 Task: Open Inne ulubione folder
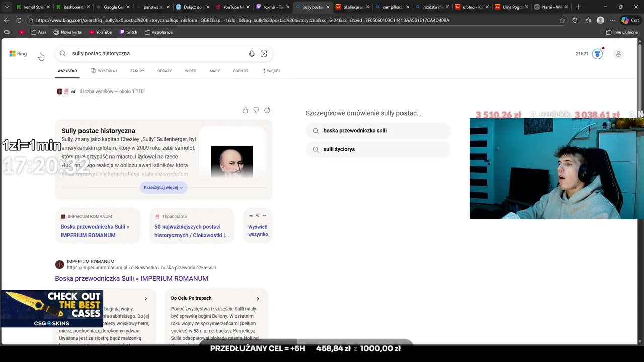click(x=622, y=32)
